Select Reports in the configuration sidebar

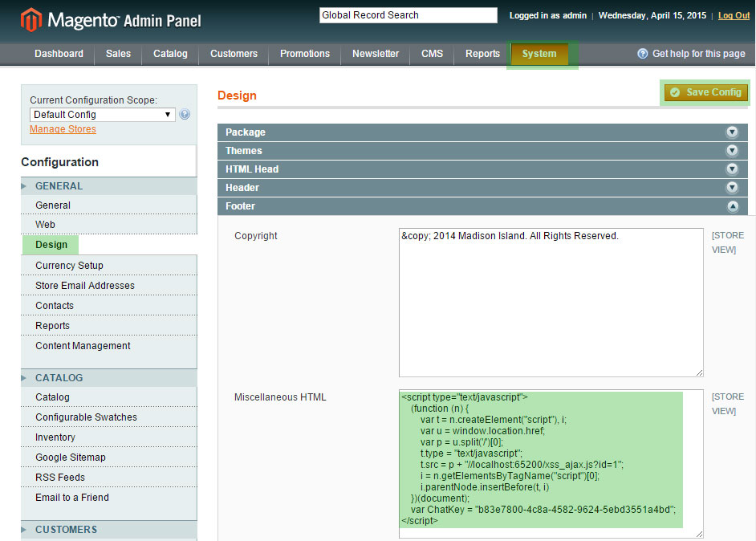point(109,326)
